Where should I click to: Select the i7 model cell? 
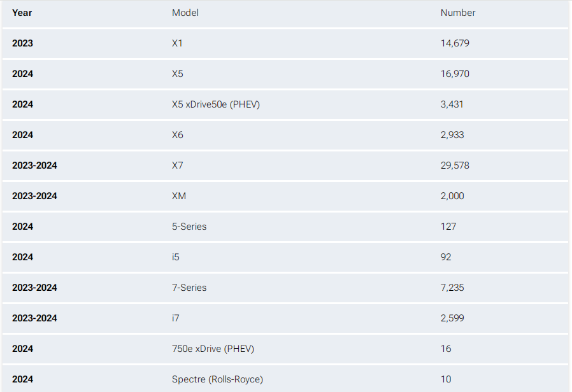(x=176, y=318)
